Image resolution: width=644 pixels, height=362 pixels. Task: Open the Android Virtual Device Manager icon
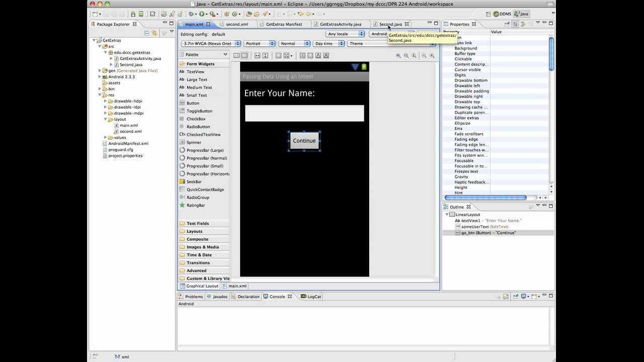pyautogui.click(x=141, y=14)
